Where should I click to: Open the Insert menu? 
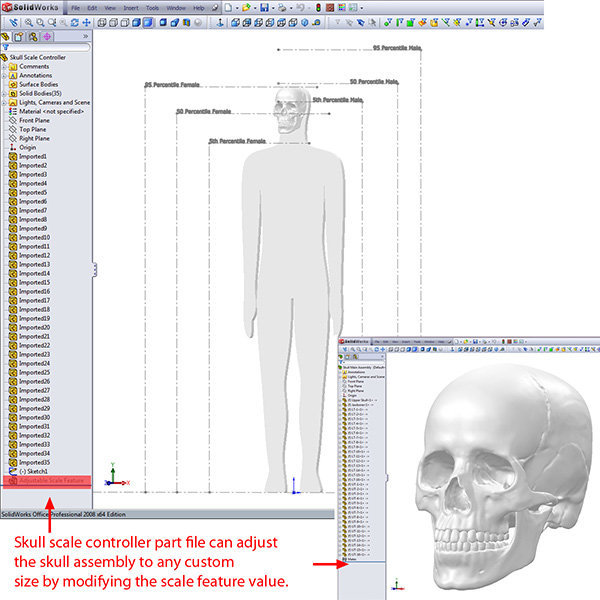click(131, 7)
